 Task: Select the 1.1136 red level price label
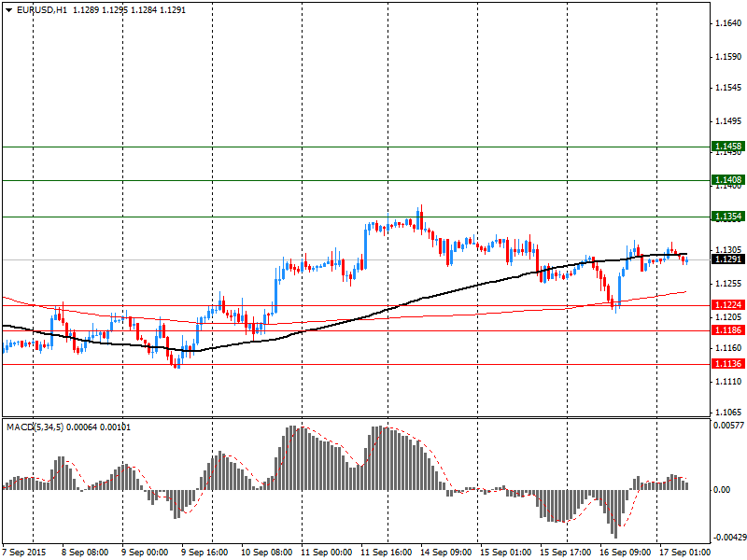[728, 364]
